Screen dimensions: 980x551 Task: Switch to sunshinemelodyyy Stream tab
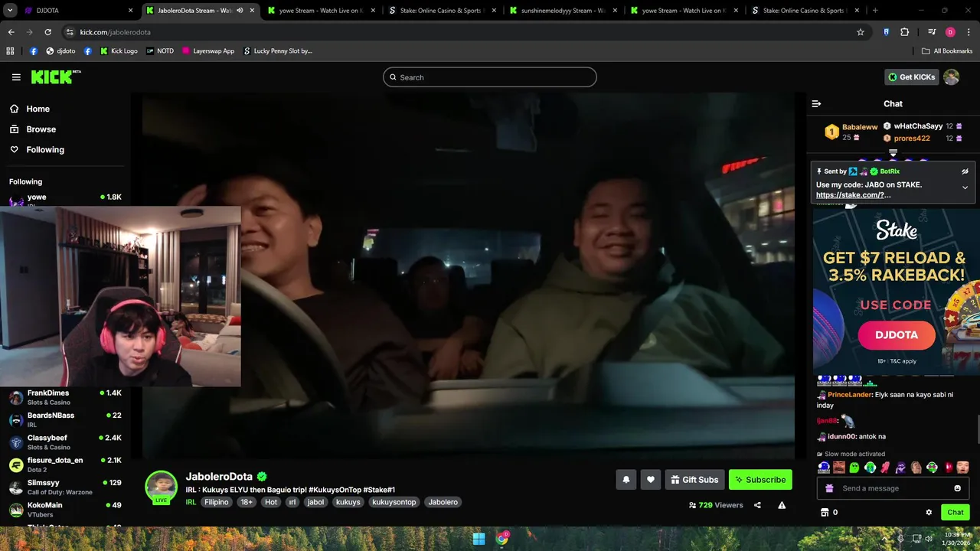(x=564, y=11)
